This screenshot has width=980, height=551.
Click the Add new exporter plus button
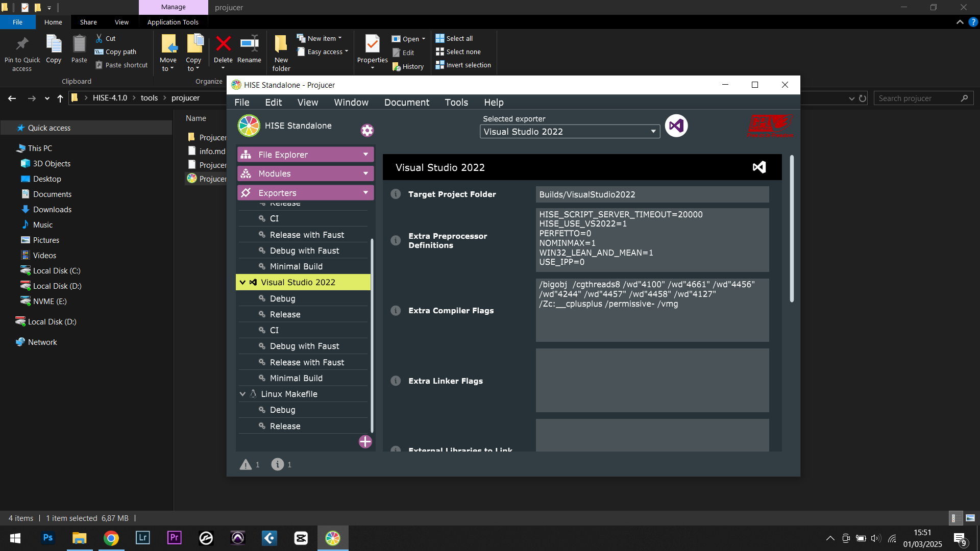point(365,441)
